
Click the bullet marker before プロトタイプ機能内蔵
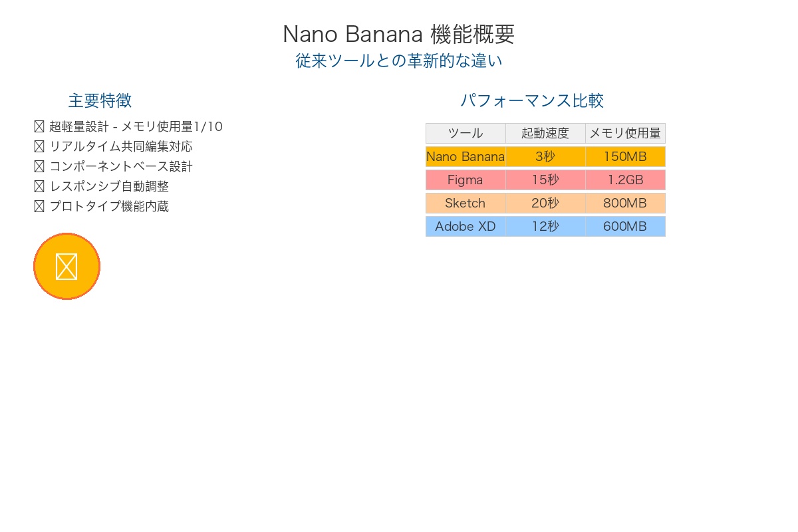(x=39, y=206)
